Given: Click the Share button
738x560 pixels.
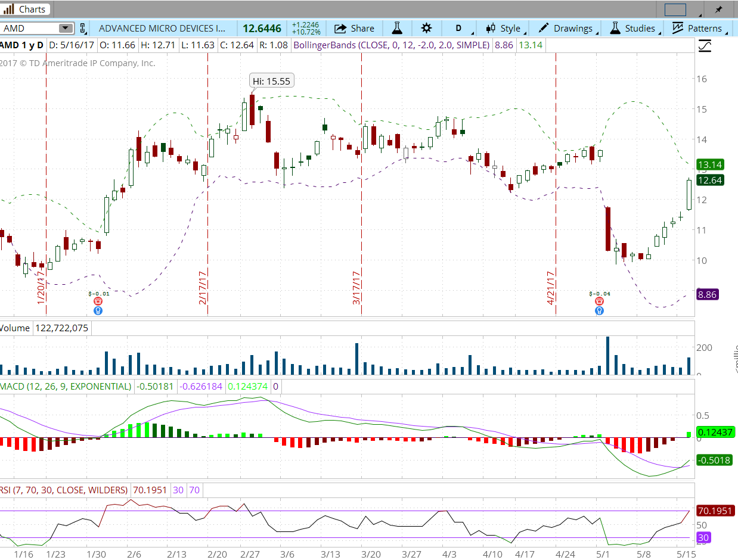Looking at the screenshot, I should (354, 28).
